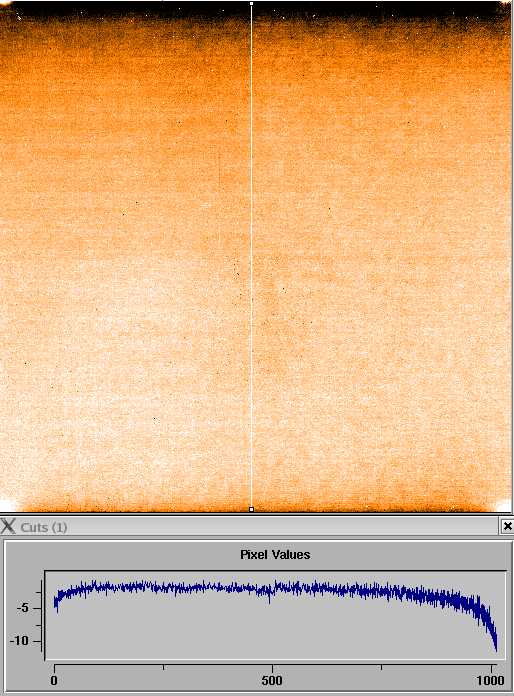
Task: Click the steep drop at the profile's right end
Action: pyautogui.click(x=490, y=630)
